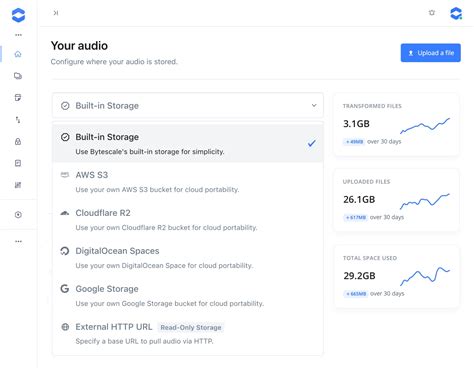Click 'Configure where your audio is stored.' text
474x368 pixels.
pos(114,62)
